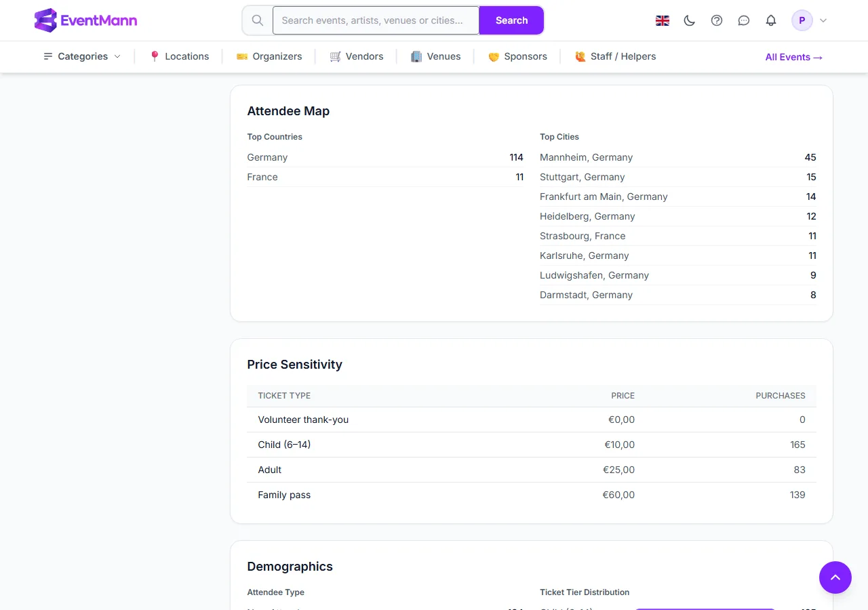The height and width of the screenshot is (610, 868).
Task: Select the Child (6–14) ticket row
Action: pos(532,445)
